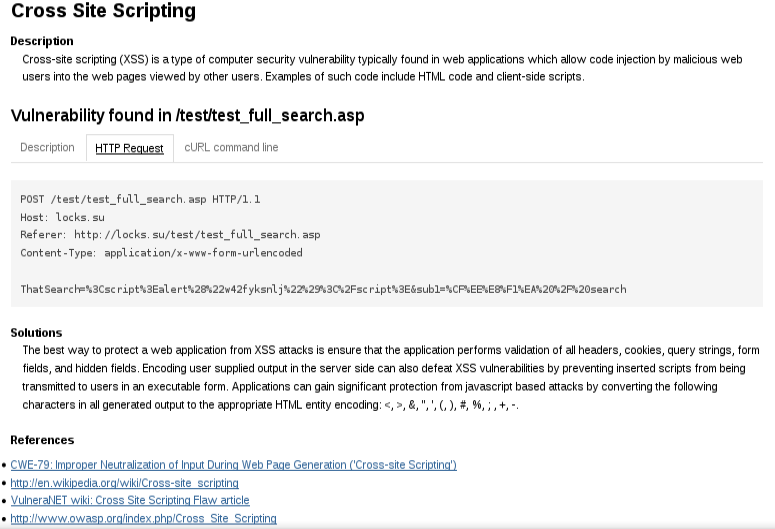Open the cURL command line tab
This screenshot has height=529, width=775.
(x=231, y=147)
